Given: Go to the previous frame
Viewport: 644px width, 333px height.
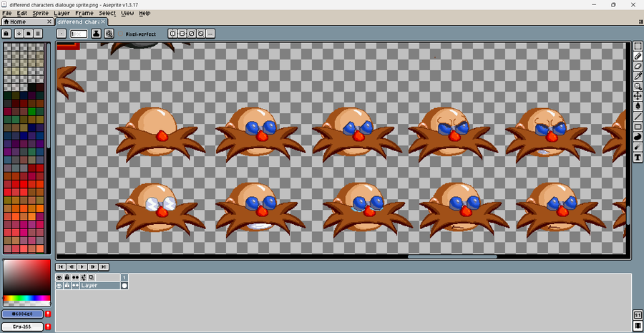Looking at the screenshot, I should 72,267.
